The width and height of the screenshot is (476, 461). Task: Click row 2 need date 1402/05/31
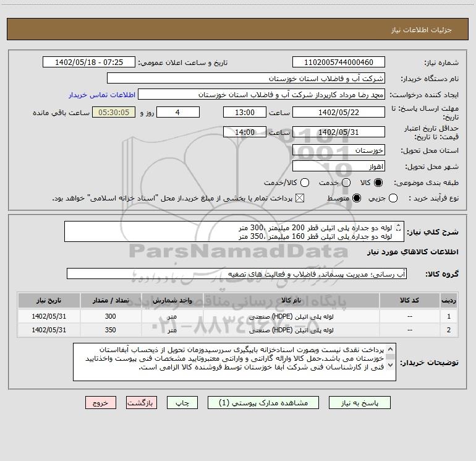pyautogui.click(x=49, y=330)
